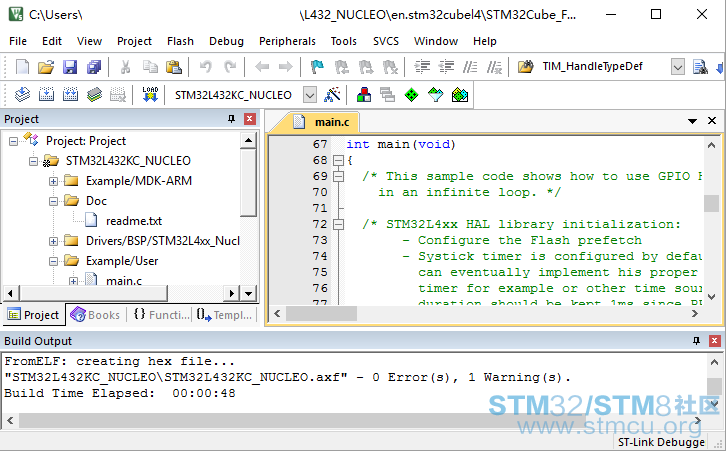Open Select Software Packs icon

(435, 95)
